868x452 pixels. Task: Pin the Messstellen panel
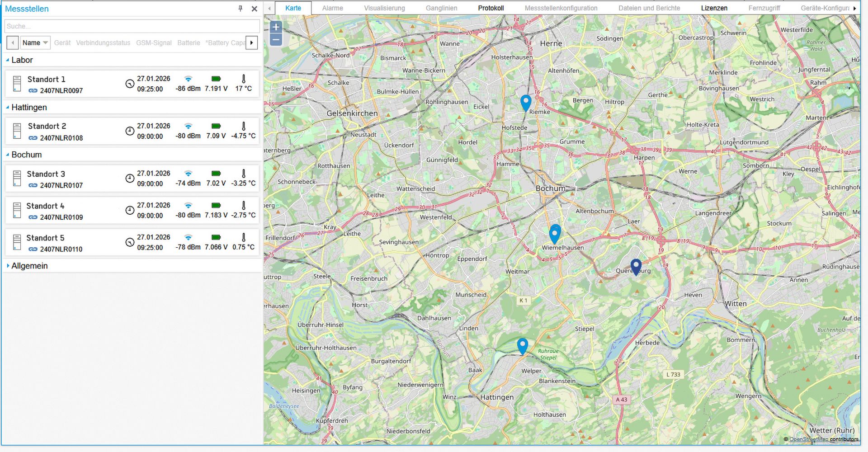click(241, 9)
